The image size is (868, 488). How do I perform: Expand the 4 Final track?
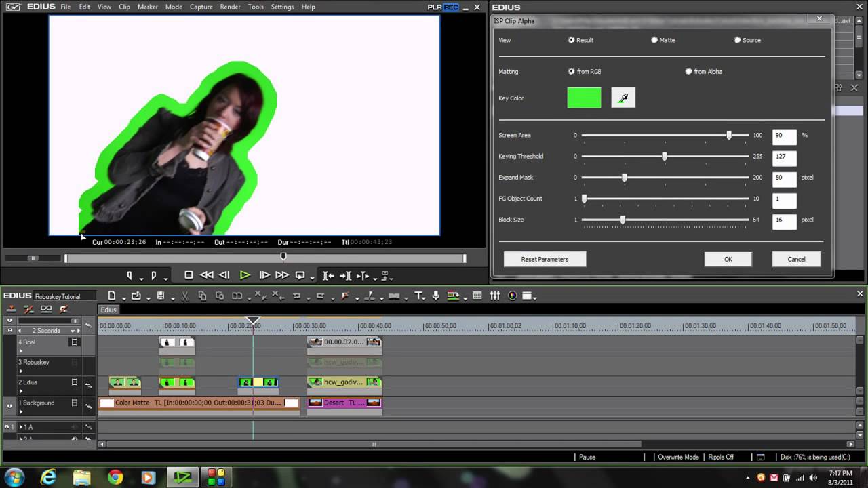coord(20,351)
